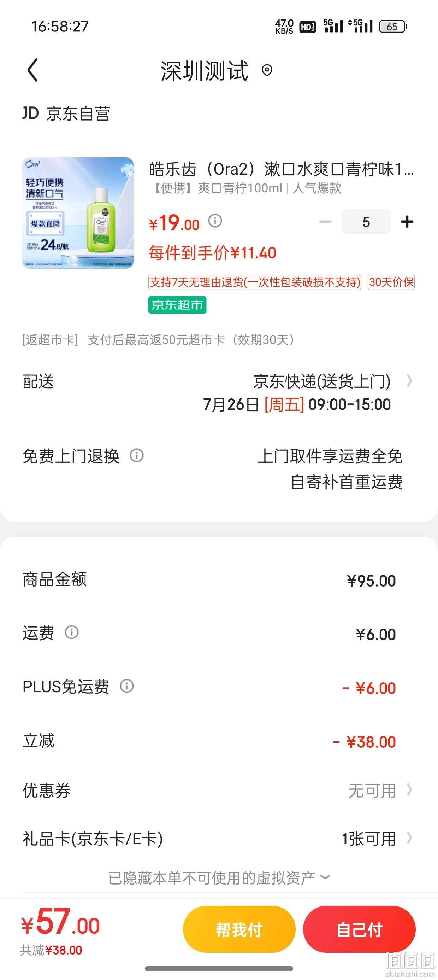Tap the back arrow icon

33,70
